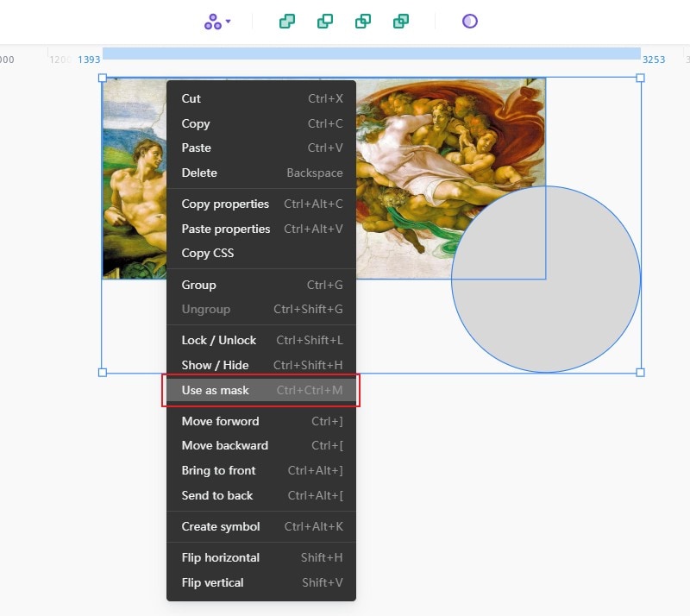Screen dimensions: 690x616
Task: Click the exclude boolean operation icon
Action: coord(400,21)
